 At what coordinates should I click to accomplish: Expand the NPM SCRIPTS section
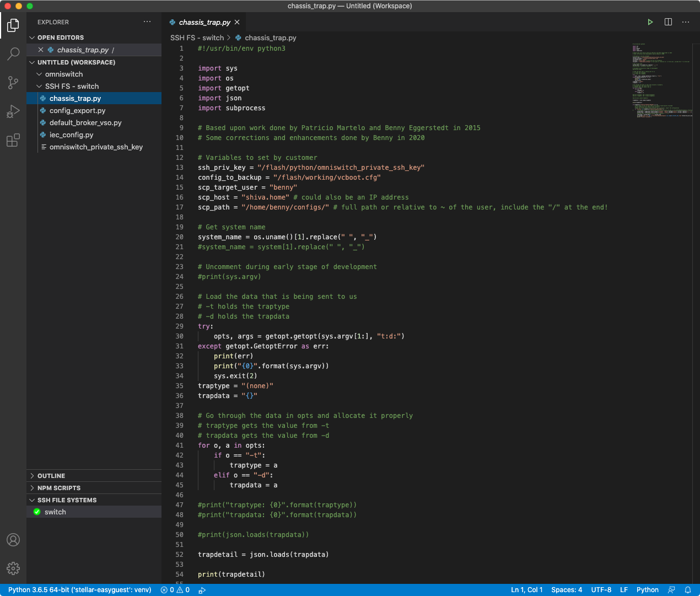pos(58,488)
